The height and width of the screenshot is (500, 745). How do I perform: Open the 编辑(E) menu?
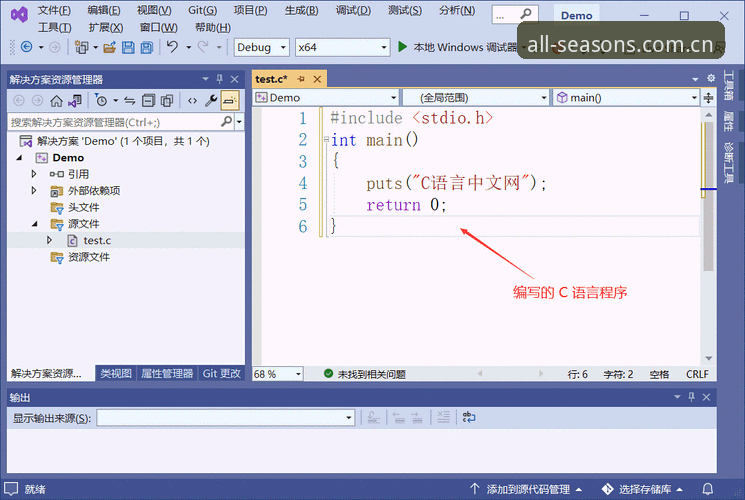(x=104, y=10)
